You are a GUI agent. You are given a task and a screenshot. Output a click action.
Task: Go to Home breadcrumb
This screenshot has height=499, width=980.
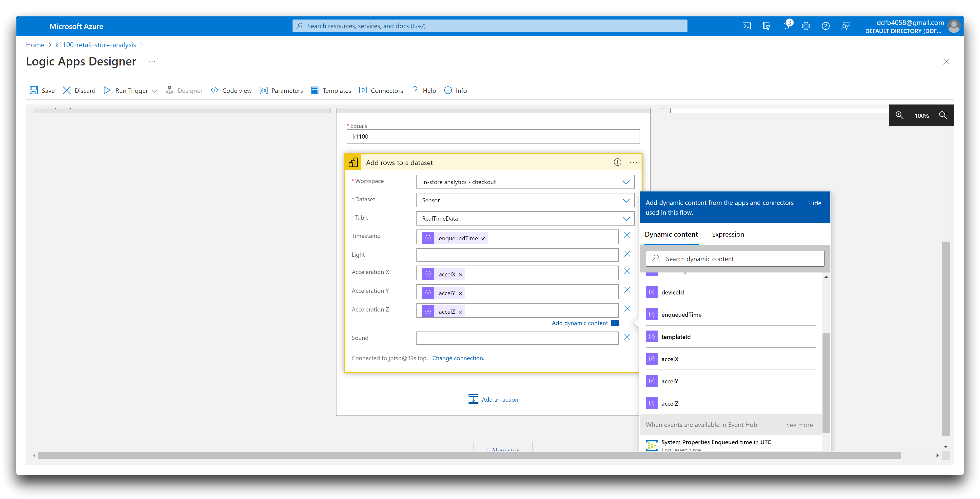35,44
